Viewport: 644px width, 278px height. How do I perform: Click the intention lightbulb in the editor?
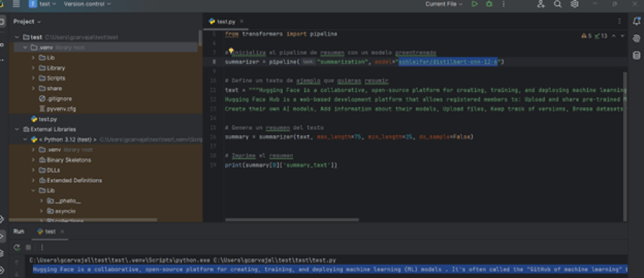pyautogui.click(x=231, y=51)
